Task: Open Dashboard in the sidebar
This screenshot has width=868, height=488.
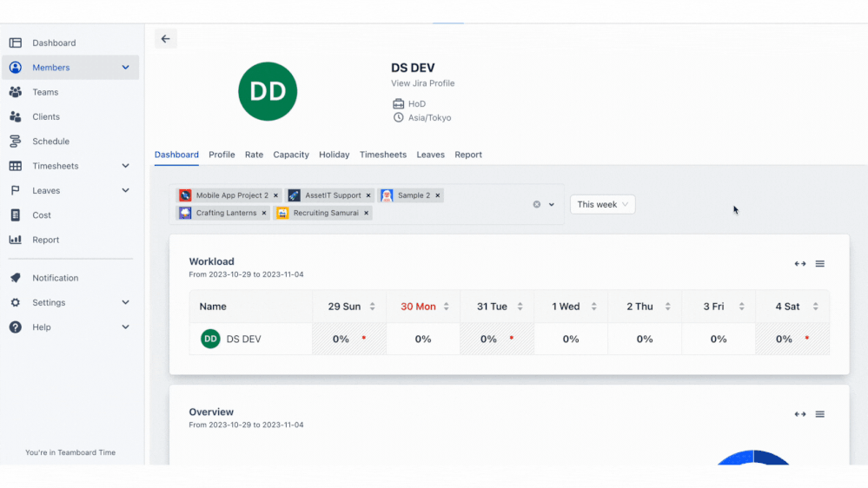Action: (54, 43)
